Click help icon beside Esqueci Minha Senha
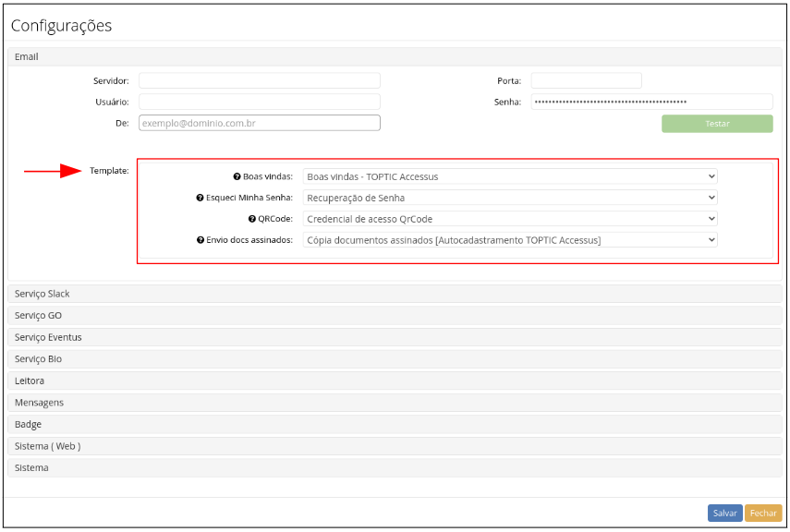Screen dimensions: 790x532 point(199,198)
